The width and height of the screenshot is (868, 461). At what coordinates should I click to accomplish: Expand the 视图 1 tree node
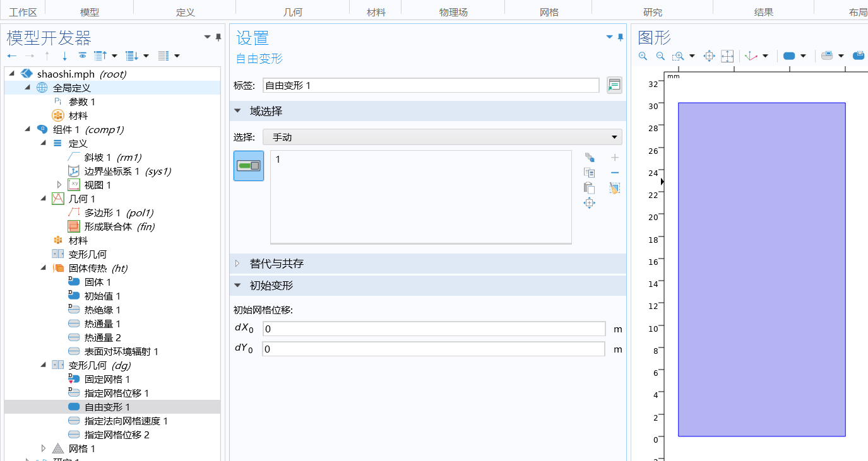[59, 185]
